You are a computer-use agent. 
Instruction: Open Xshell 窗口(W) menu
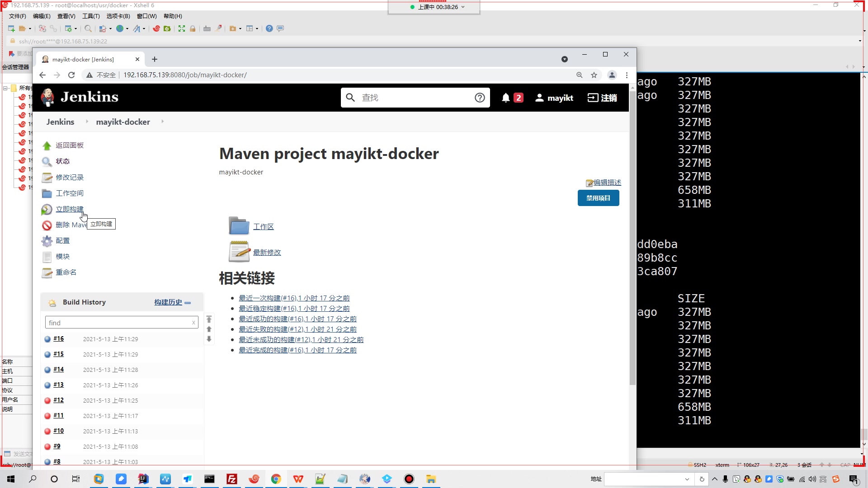(146, 16)
